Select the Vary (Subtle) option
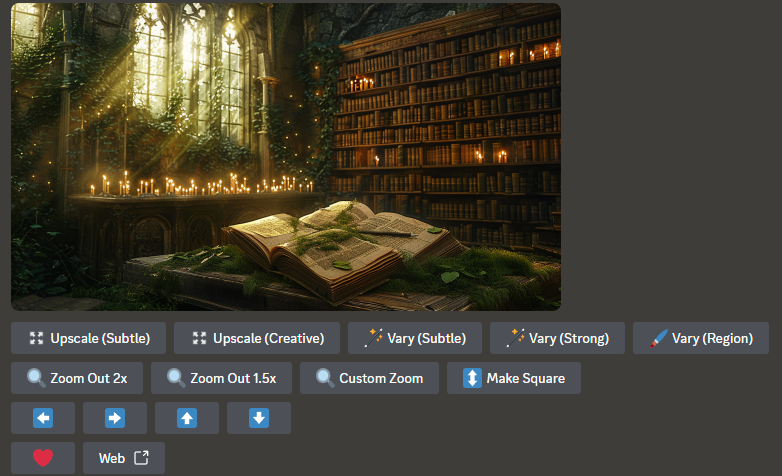 [x=415, y=338]
